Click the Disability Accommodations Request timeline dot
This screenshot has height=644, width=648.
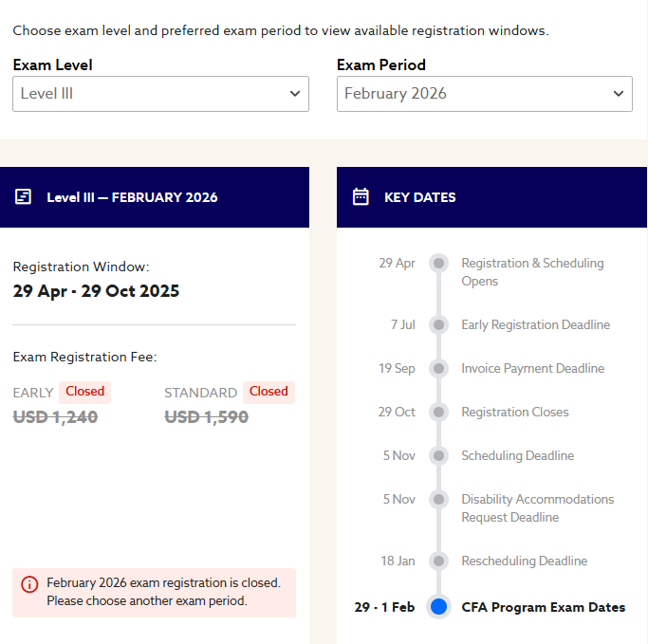pyautogui.click(x=438, y=500)
